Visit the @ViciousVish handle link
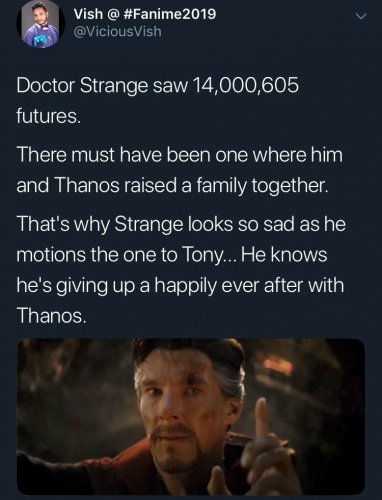 (x=117, y=32)
